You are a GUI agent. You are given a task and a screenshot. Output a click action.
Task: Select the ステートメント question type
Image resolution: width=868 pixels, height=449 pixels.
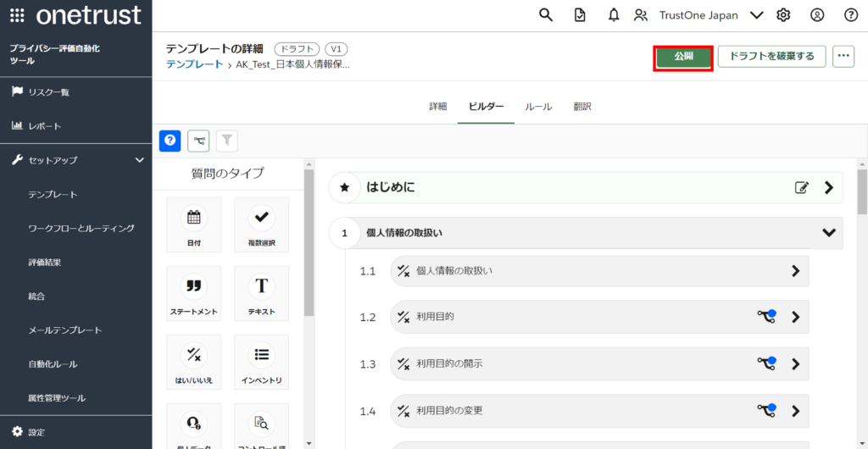click(x=194, y=293)
